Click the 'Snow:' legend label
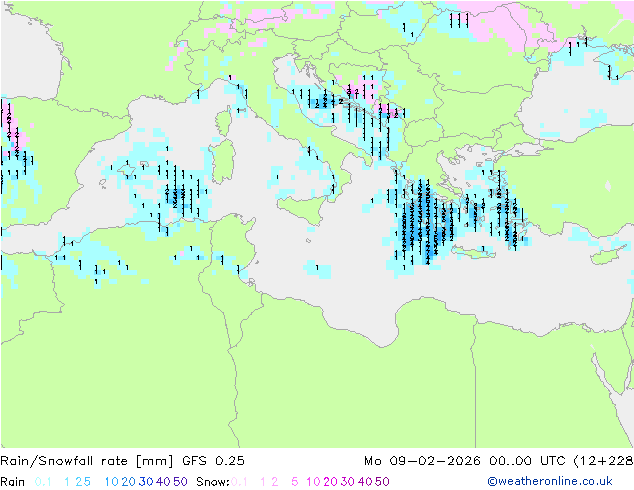The height and width of the screenshot is (490, 634). tap(213, 482)
